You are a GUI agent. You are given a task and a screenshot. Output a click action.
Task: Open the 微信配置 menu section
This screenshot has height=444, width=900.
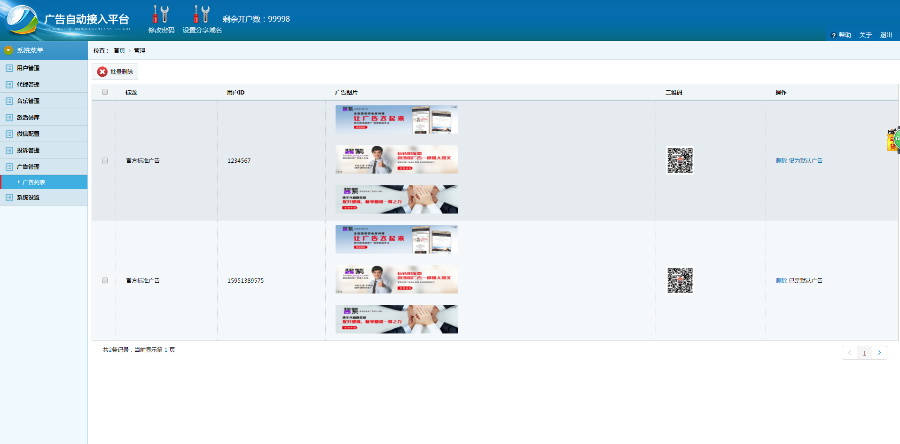point(44,134)
